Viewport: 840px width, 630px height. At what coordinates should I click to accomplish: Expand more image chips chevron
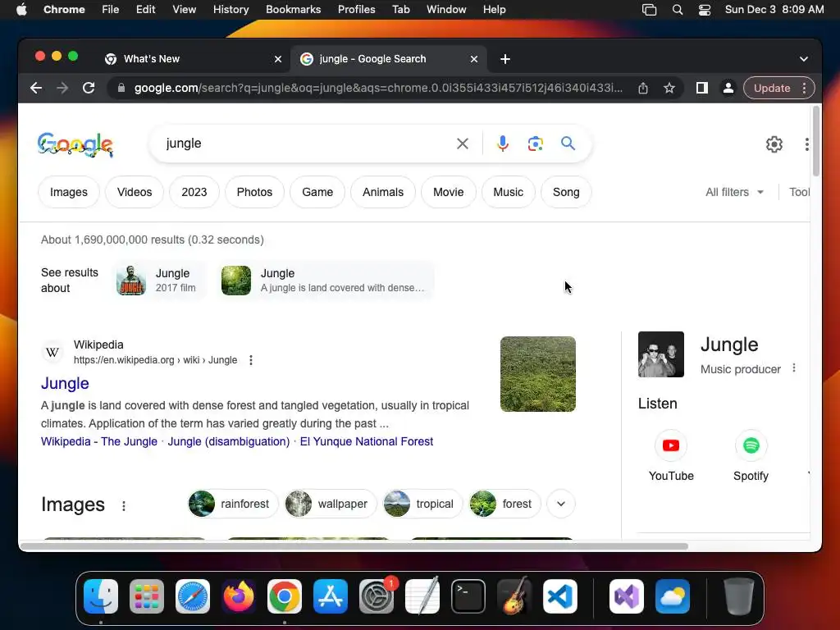(561, 504)
